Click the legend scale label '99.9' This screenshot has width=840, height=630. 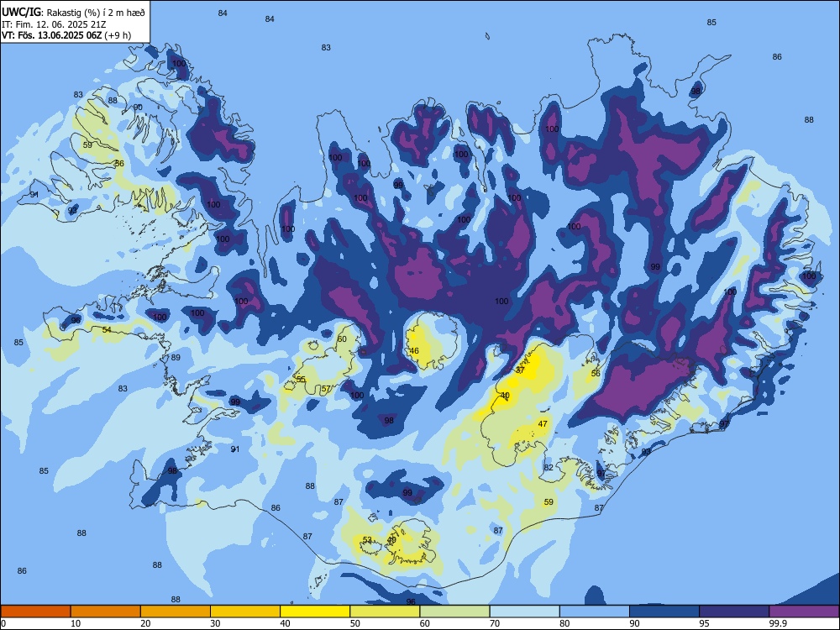(x=778, y=623)
